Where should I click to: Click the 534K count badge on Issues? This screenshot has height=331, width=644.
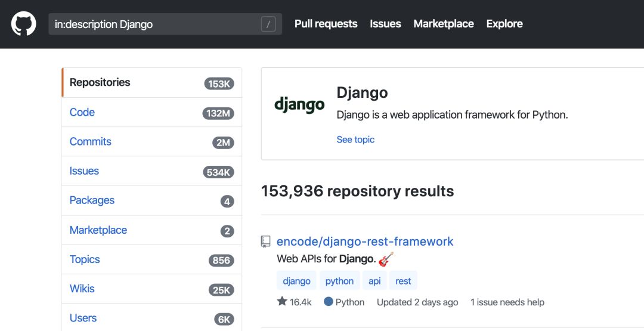coord(218,172)
